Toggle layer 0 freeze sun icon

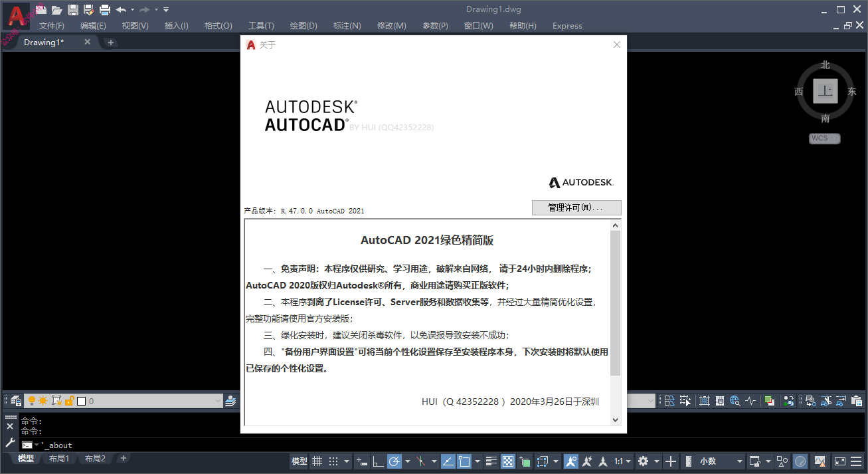click(x=43, y=401)
